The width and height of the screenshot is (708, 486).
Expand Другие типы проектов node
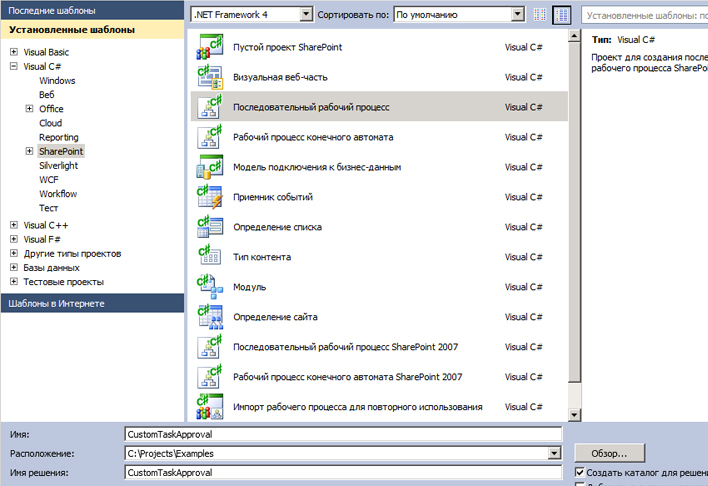click(14, 253)
